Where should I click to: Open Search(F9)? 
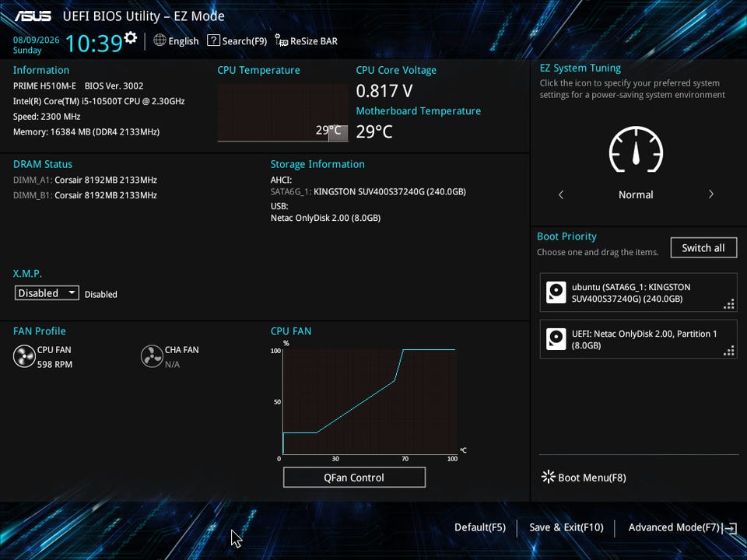[x=244, y=41]
